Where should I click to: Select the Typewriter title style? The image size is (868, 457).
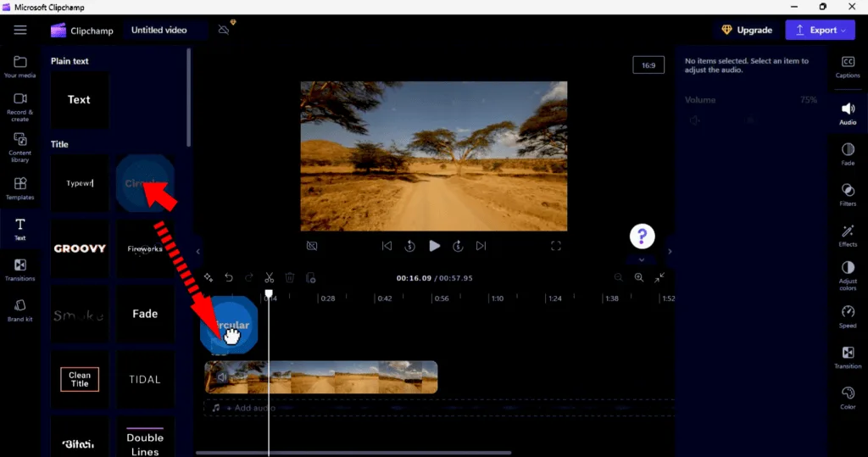tap(79, 183)
